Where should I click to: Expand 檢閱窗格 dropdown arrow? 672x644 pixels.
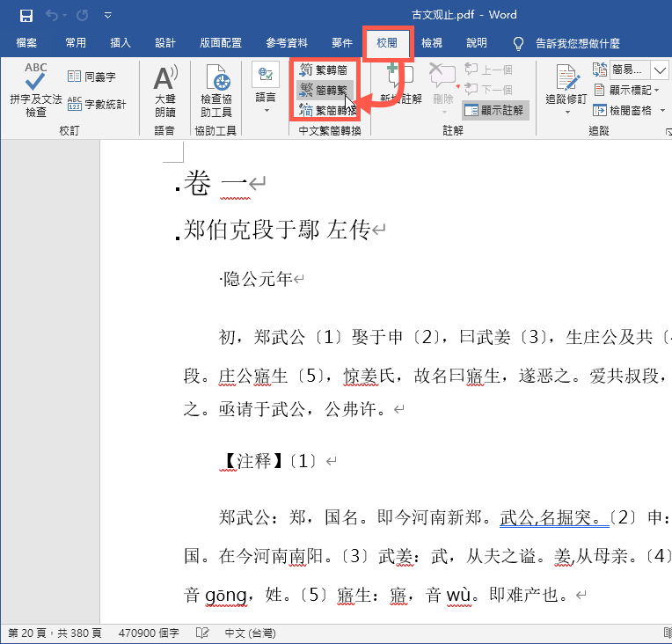(663, 110)
